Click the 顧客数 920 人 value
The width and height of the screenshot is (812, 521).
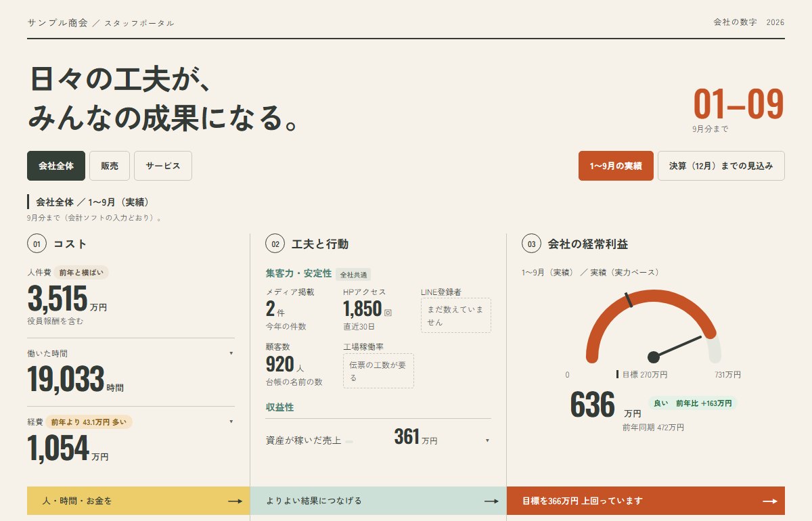coord(285,365)
